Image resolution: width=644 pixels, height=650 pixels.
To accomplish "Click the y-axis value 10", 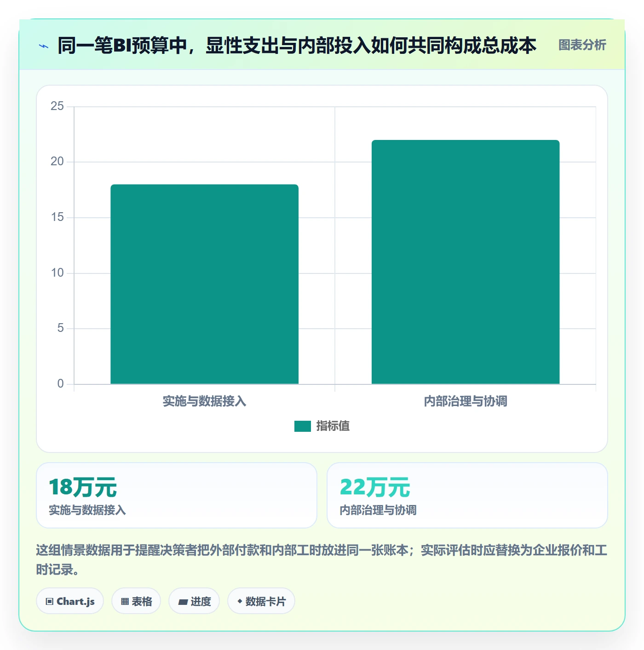I will pos(57,273).
